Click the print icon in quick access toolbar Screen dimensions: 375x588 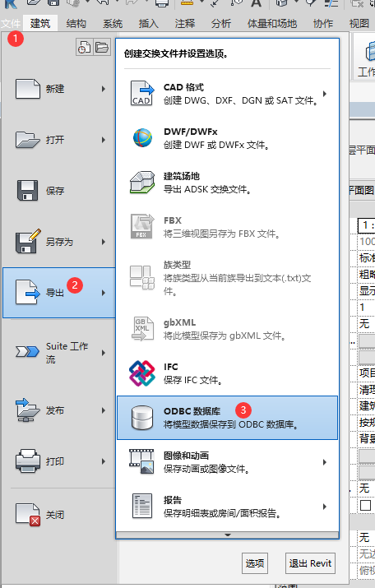[x=162, y=3]
